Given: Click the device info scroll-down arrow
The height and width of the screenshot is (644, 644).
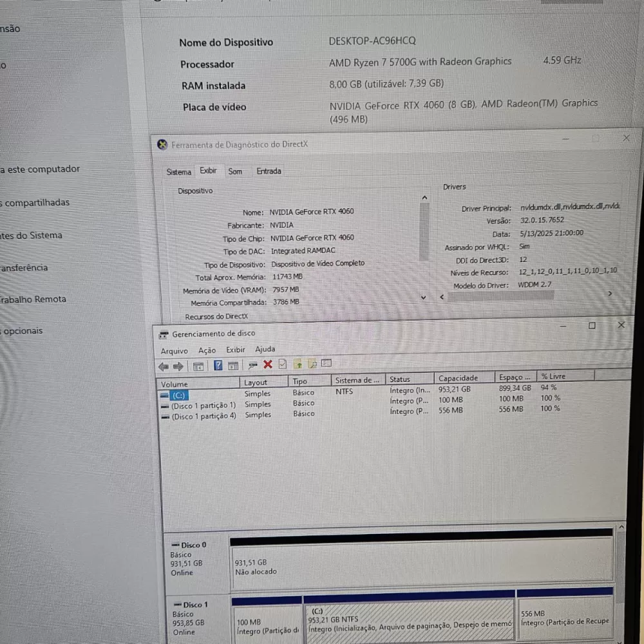Looking at the screenshot, I should point(424,298).
